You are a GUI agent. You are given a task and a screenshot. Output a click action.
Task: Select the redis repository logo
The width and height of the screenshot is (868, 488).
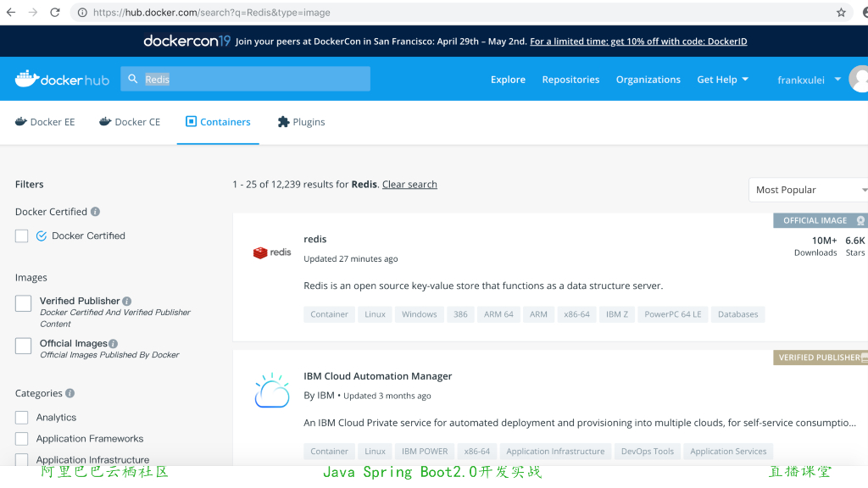coord(271,252)
